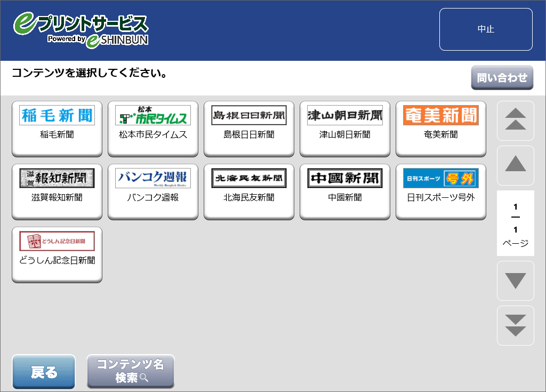Click the eプリントサービス logo
This screenshot has height=392, width=546.
click(81, 30)
